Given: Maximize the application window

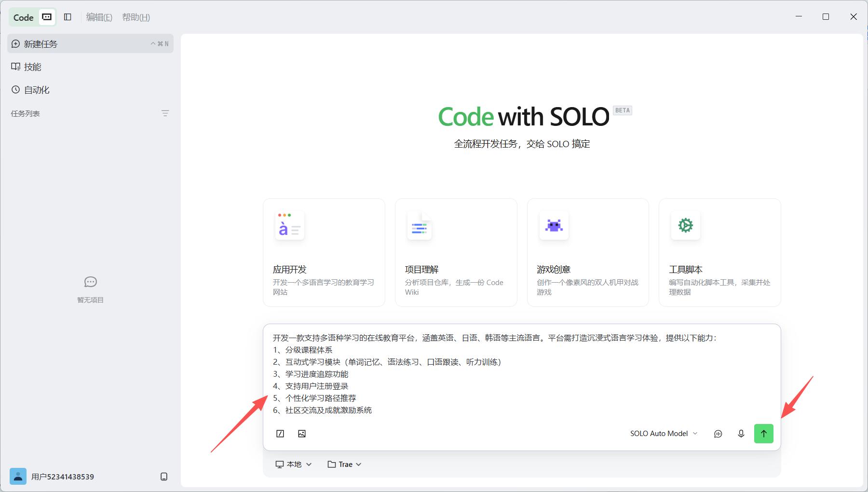Looking at the screenshot, I should pyautogui.click(x=826, y=17).
